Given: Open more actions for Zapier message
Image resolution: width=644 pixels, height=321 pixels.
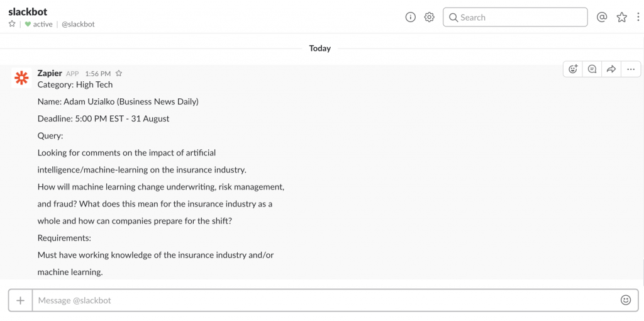Looking at the screenshot, I should click(x=631, y=69).
